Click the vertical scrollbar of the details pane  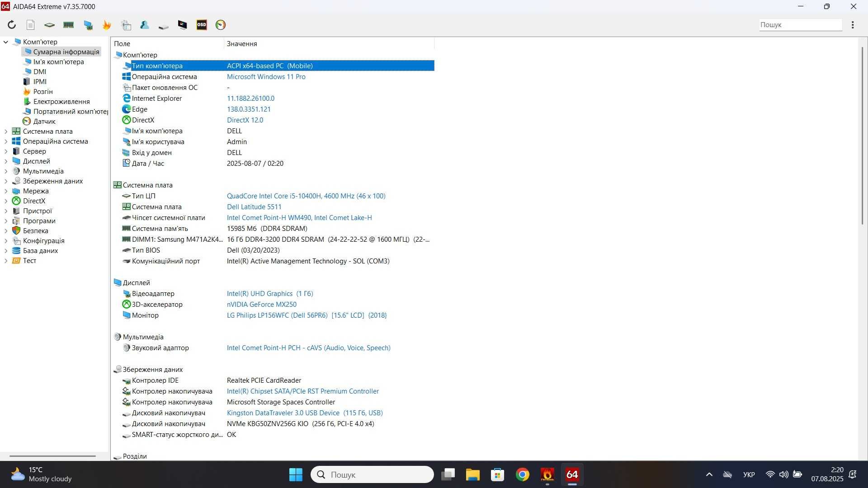(x=863, y=136)
